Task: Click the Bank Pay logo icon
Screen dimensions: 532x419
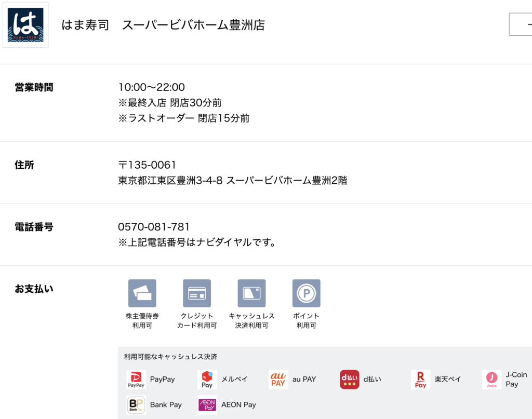Action: (136, 405)
